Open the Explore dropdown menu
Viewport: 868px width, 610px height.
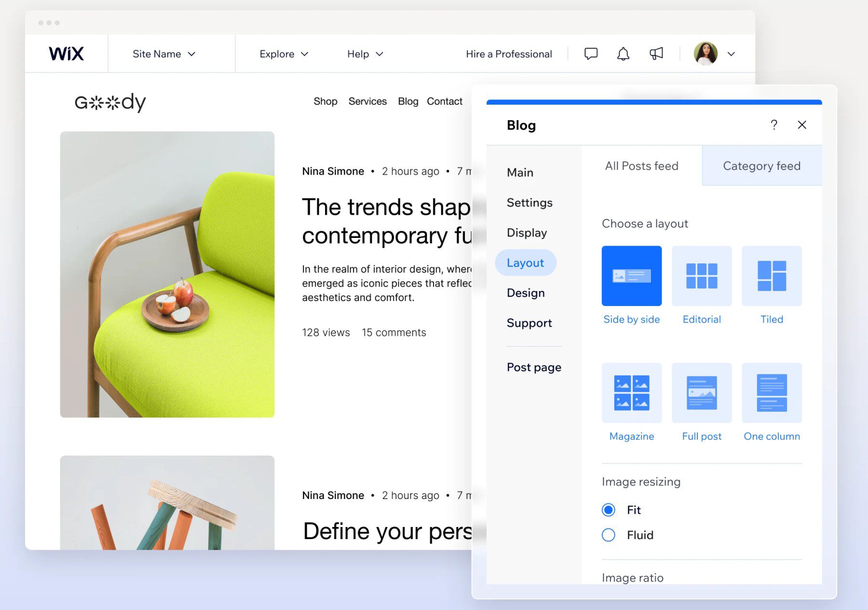click(x=283, y=54)
